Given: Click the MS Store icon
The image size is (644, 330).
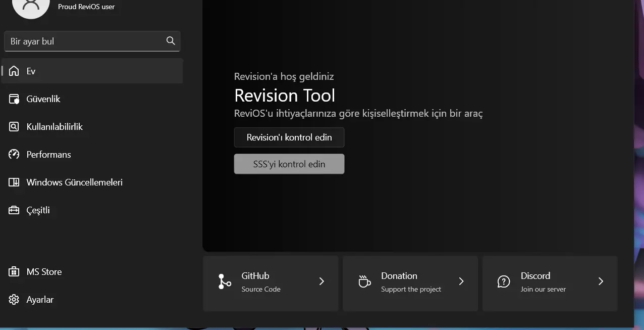Looking at the screenshot, I should (14, 272).
